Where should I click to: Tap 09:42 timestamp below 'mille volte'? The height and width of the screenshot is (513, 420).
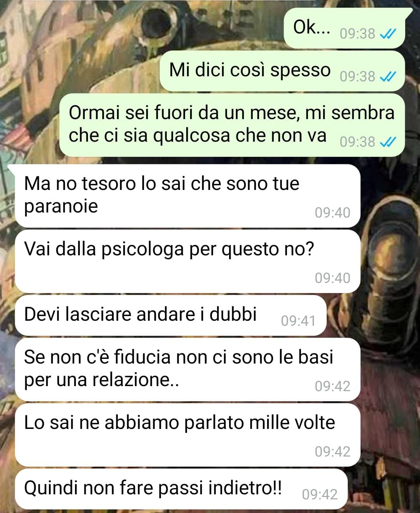pyautogui.click(x=332, y=452)
